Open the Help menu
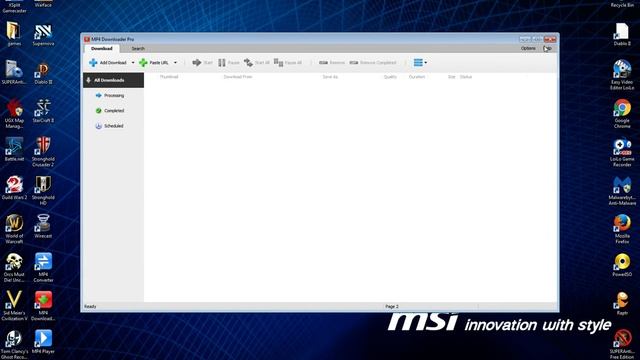The width and height of the screenshot is (640, 360). 547,48
